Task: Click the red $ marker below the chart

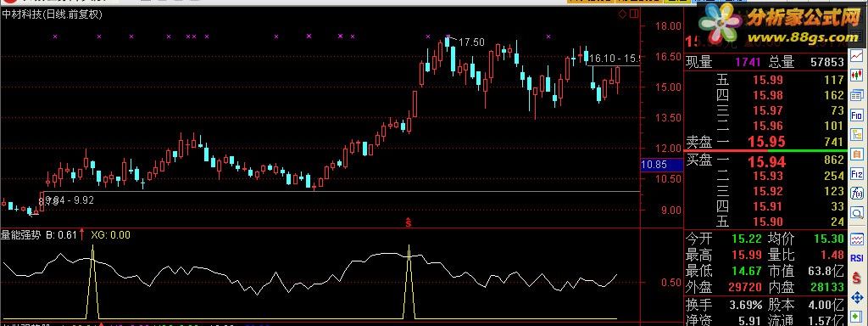Action: point(409,223)
